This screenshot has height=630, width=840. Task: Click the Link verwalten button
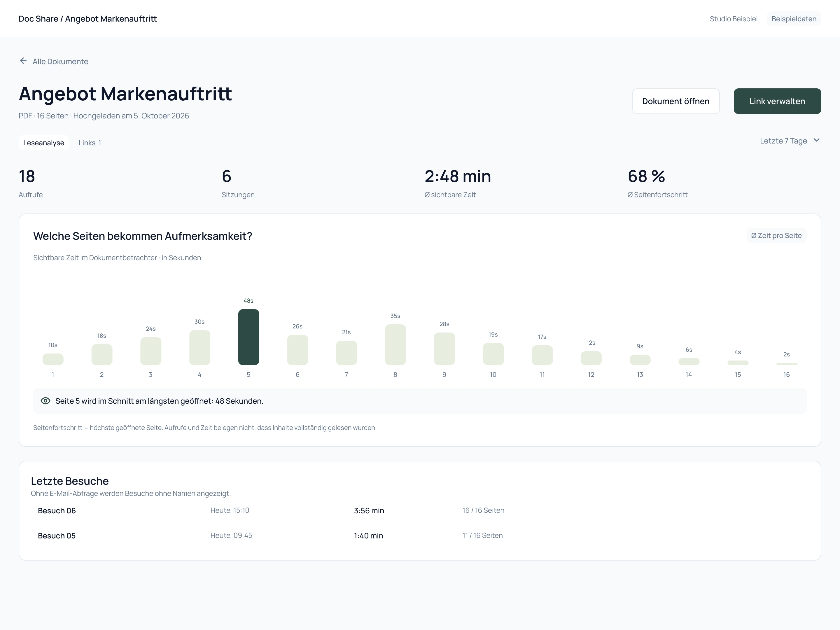coord(777,101)
